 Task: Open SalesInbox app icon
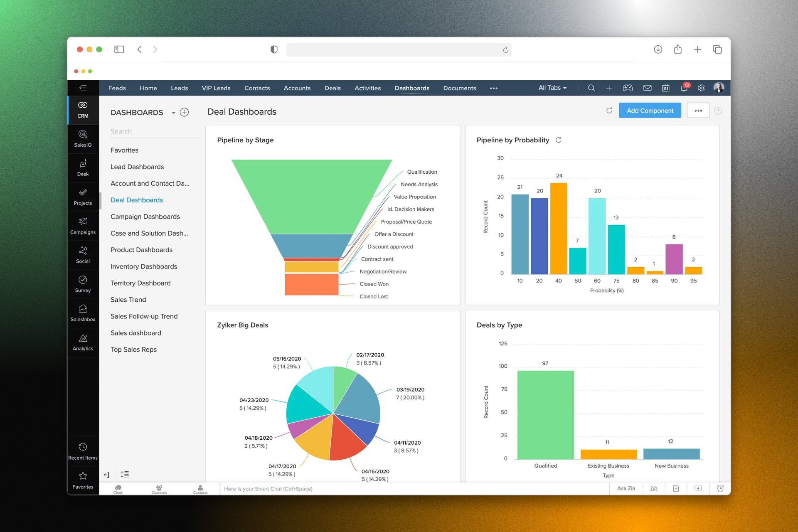[x=83, y=313]
